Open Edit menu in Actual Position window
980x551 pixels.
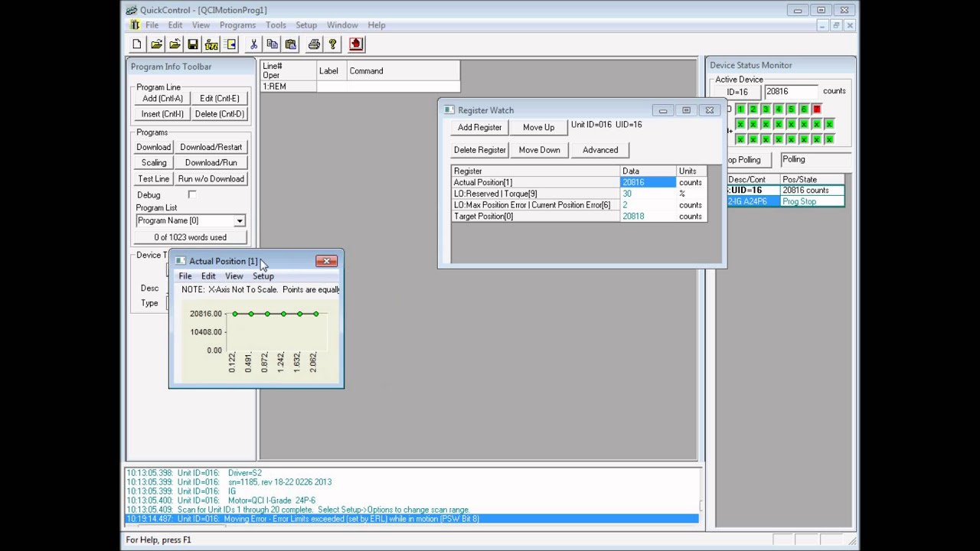pos(208,276)
